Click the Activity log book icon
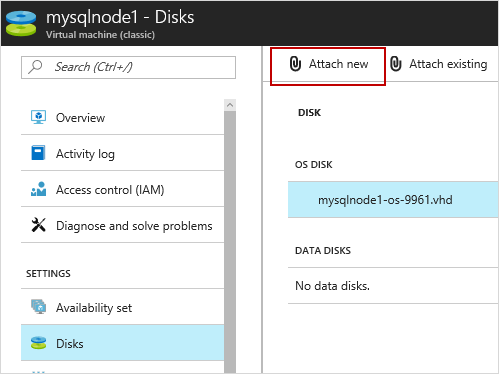Image resolution: width=499 pixels, height=374 pixels. point(38,153)
